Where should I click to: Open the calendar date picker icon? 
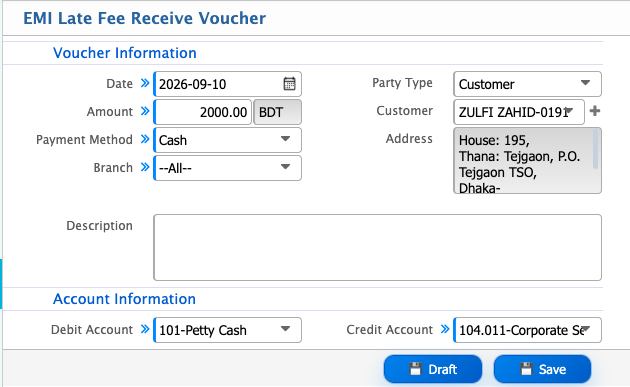(289, 84)
